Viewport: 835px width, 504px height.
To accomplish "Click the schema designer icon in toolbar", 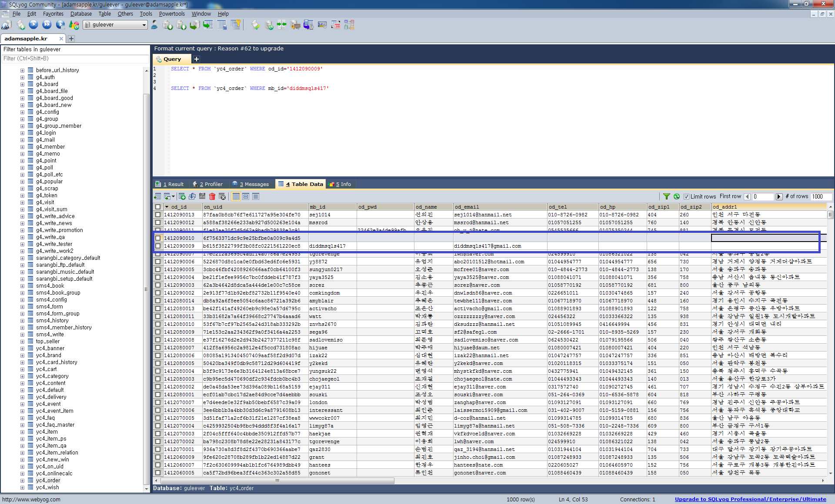I will pyautogui.click(x=349, y=25).
